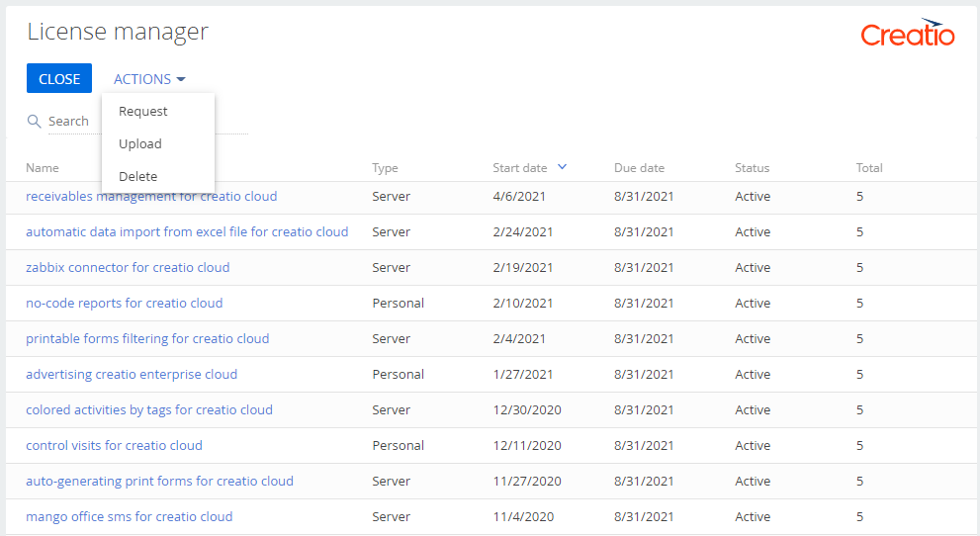Select the 2/10/2021 start date cell

click(522, 303)
